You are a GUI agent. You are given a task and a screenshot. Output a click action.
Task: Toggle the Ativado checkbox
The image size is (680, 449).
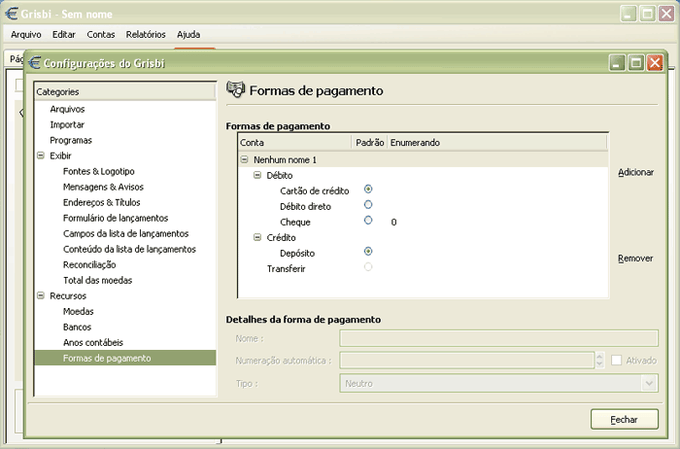tap(616, 360)
